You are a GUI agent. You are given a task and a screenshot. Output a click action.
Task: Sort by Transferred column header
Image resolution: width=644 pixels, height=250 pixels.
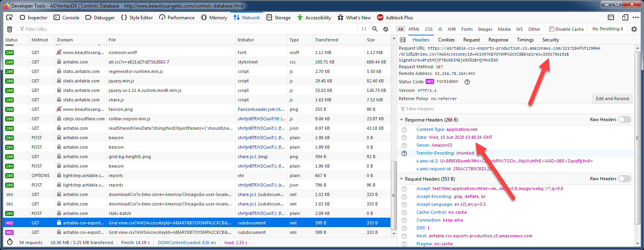click(339, 40)
